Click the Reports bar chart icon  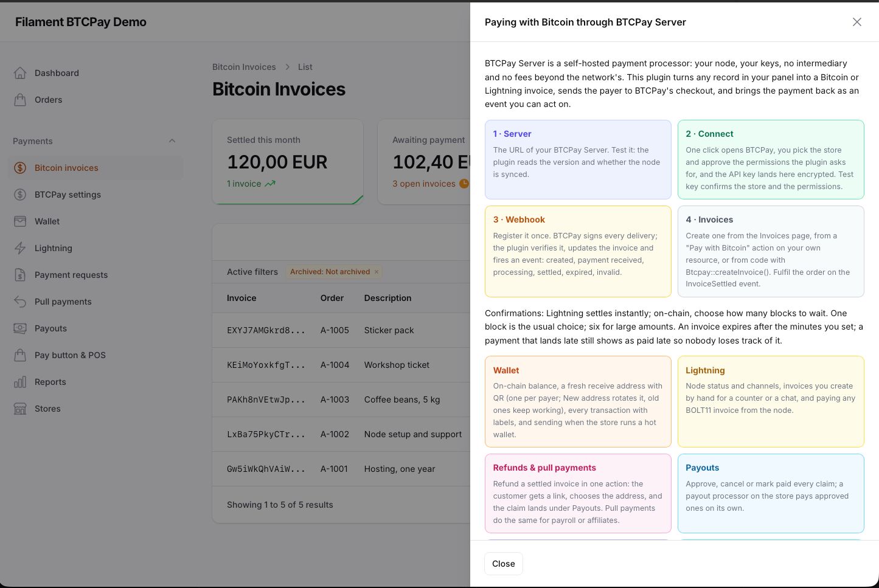coord(20,382)
